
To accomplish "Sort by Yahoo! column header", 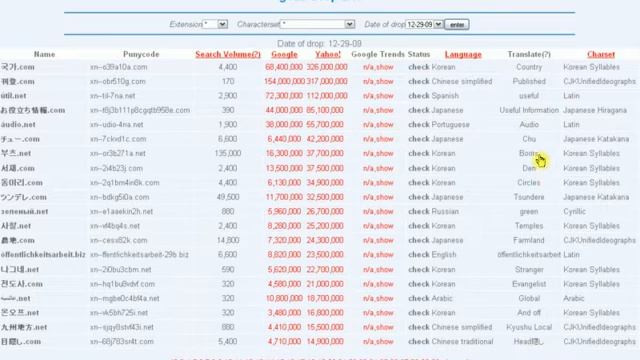I will click(x=328, y=54).
